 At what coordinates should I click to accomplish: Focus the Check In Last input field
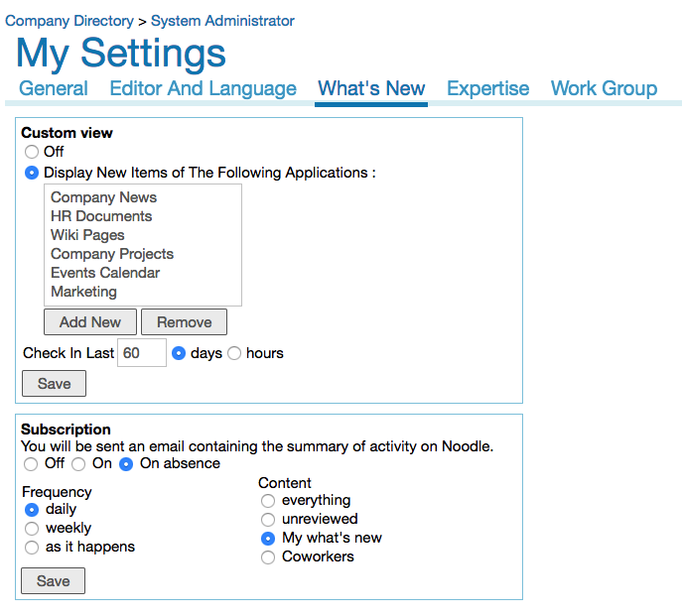(142, 353)
